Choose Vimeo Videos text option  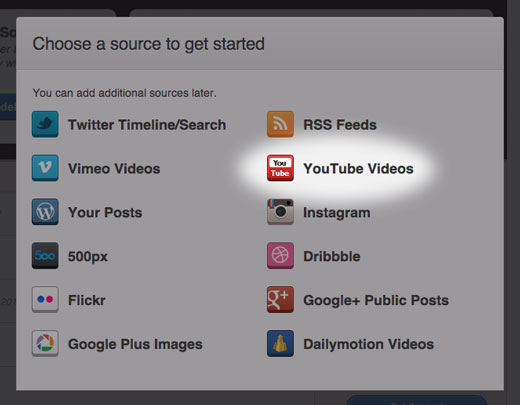point(114,168)
